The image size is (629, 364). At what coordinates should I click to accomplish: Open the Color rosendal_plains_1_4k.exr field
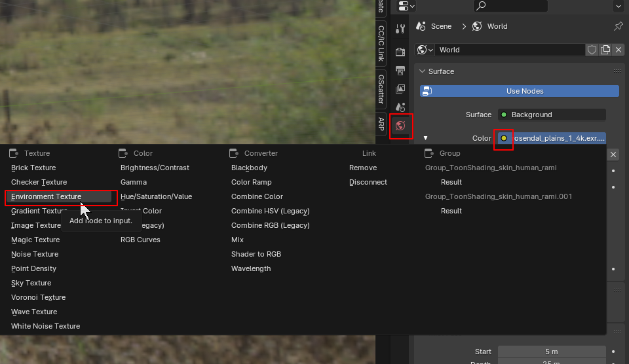(552, 138)
